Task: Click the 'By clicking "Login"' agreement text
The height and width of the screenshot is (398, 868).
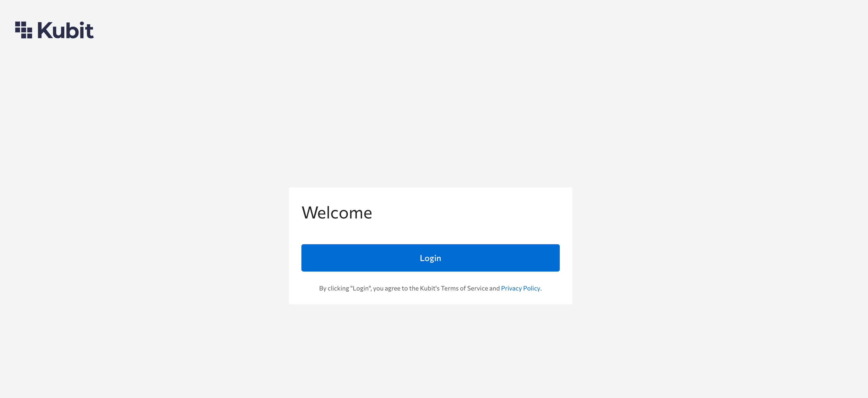Action: 430,288
